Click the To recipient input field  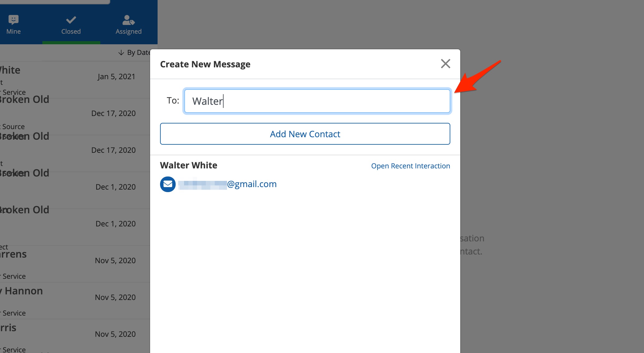pyautogui.click(x=317, y=101)
